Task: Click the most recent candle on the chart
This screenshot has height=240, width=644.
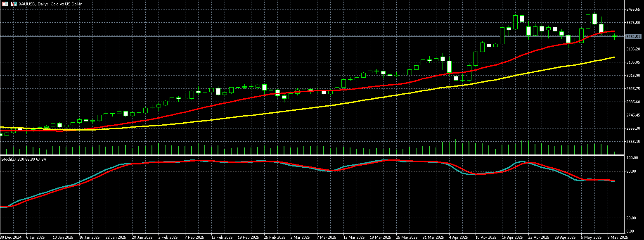Action: pos(615,37)
